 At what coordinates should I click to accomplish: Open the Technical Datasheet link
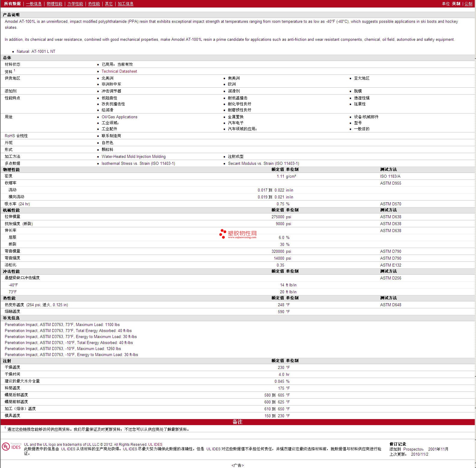coord(119,71)
